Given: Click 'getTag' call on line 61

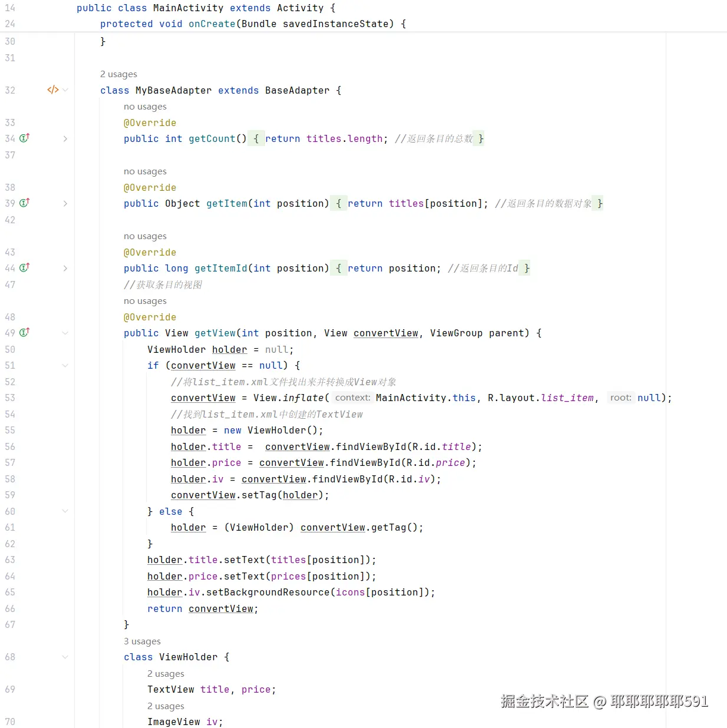Looking at the screenshot, I should [x=389, y=528].
